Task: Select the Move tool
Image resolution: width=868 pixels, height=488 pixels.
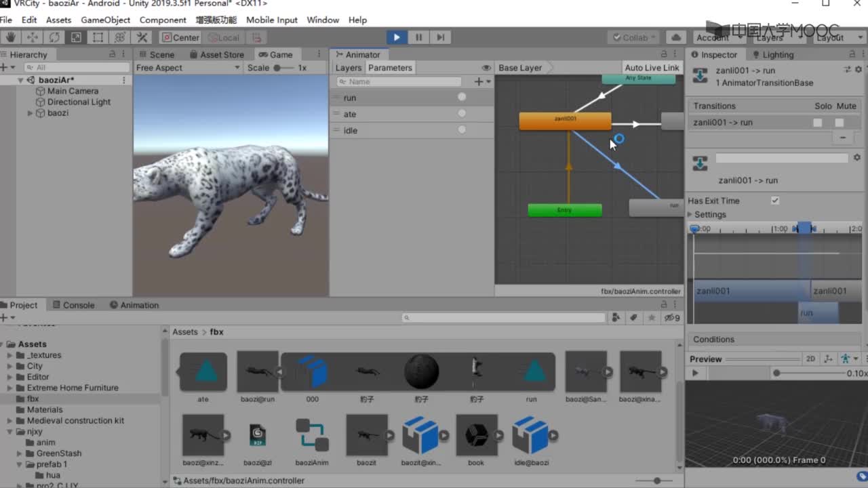Action: pos(32,37)
